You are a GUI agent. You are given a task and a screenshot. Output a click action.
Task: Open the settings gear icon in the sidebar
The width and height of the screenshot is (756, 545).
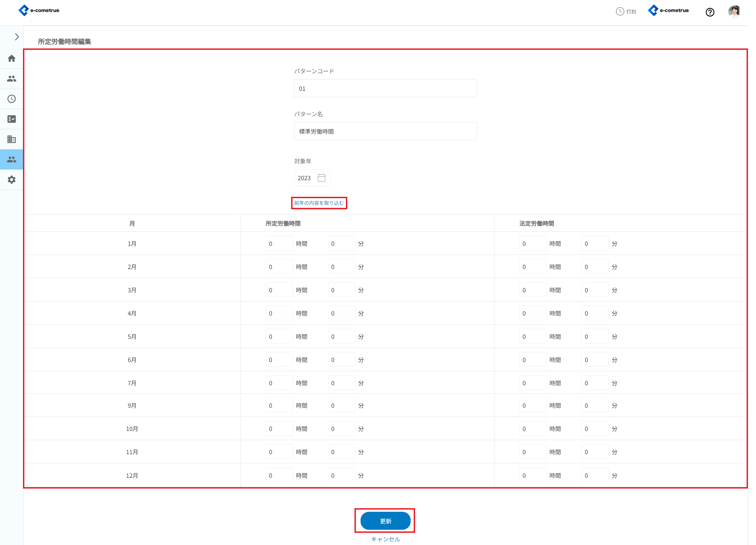[x=12, y=180]
